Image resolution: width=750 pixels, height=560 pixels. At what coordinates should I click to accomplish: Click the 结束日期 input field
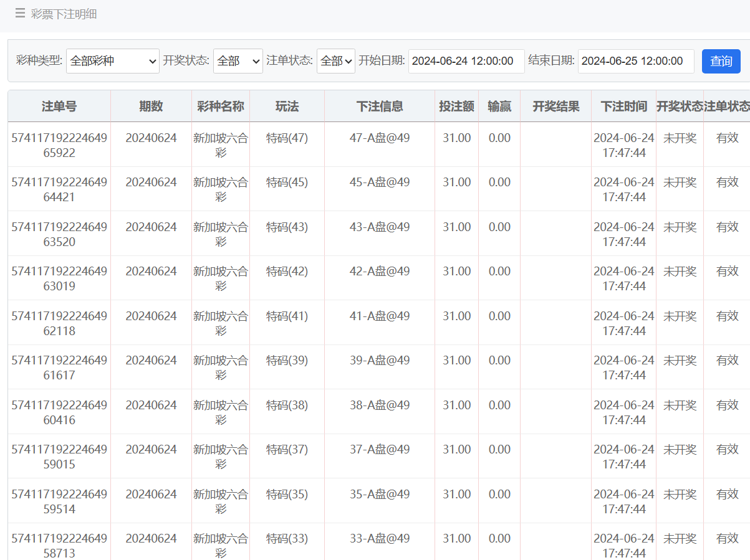pyautogui.click(x=635, y=61)
